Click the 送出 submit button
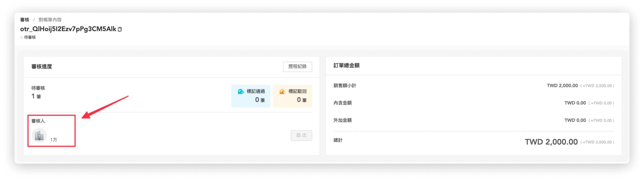644x180 pixels. 301,135
